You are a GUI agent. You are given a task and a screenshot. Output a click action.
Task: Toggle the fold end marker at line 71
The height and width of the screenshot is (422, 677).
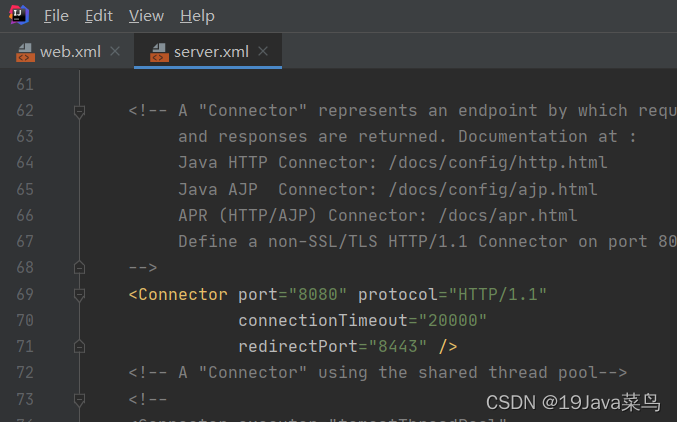79,346
